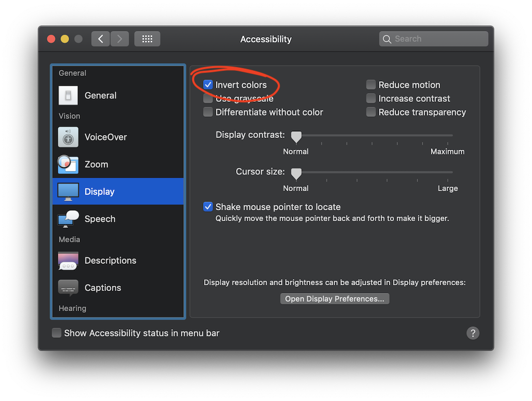Open the Captions icon
Viewport: 532px width, 401px height.
coord(68,287)
